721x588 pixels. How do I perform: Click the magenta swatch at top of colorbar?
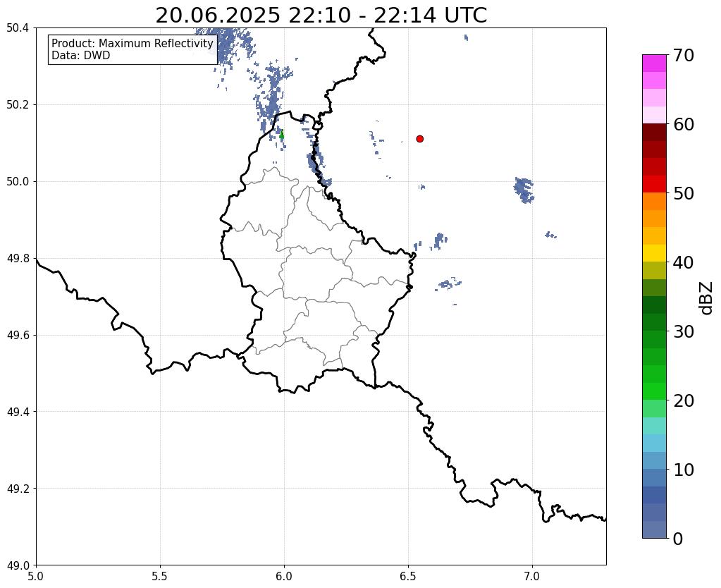pyautogui.click(x=654, y=63)
